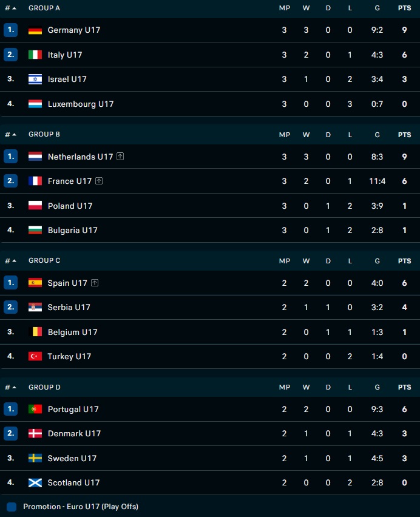Sort Group B by rank arrow
This screenshot has height=517, width=420.
[14, 135]
